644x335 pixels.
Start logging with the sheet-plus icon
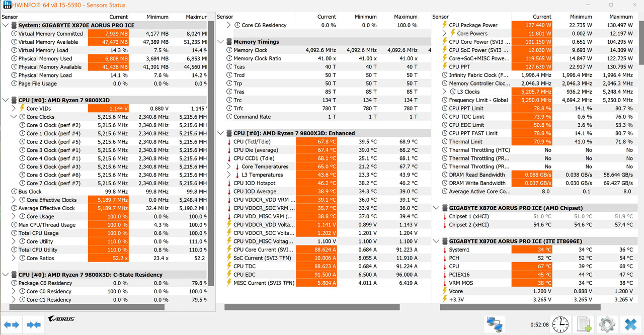584,324
